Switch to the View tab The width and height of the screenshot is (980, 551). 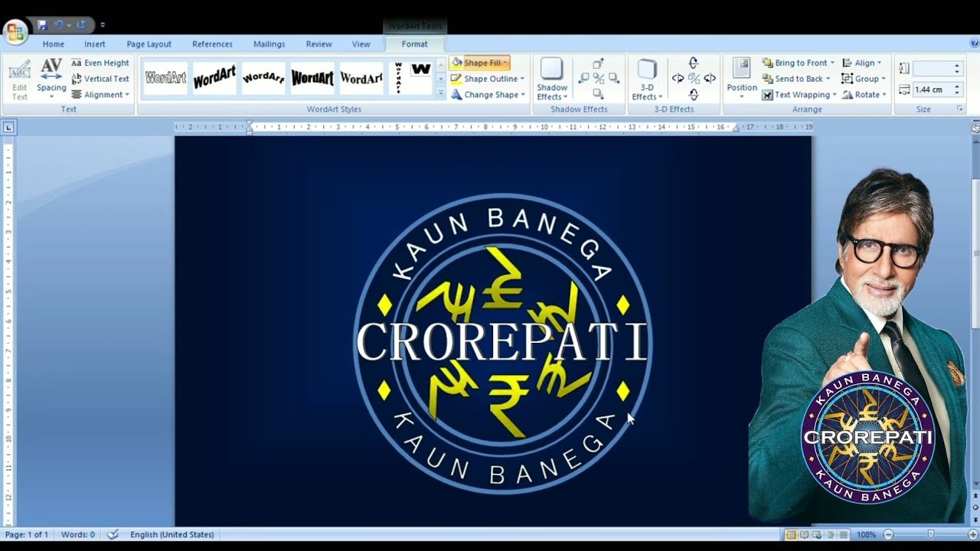(x=361, y=44)
